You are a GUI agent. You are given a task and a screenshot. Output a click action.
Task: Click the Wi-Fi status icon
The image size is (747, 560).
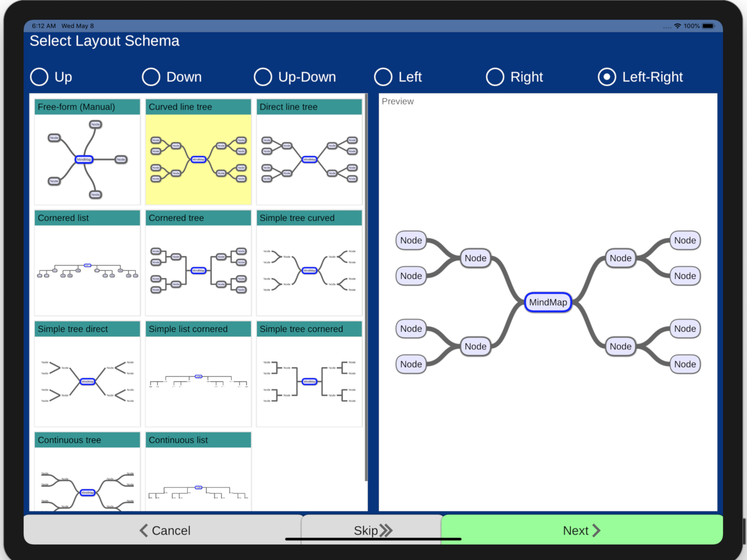[x=677, y=26]
